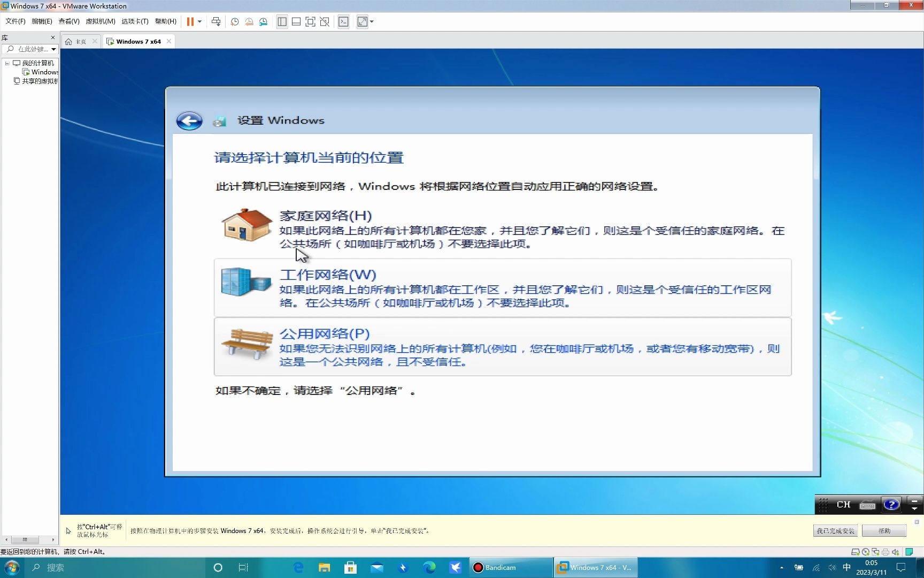This screenshot has height=578, width=924.
Task: Revert the virtual machine to its snapshot
Action: pos(249,22)
